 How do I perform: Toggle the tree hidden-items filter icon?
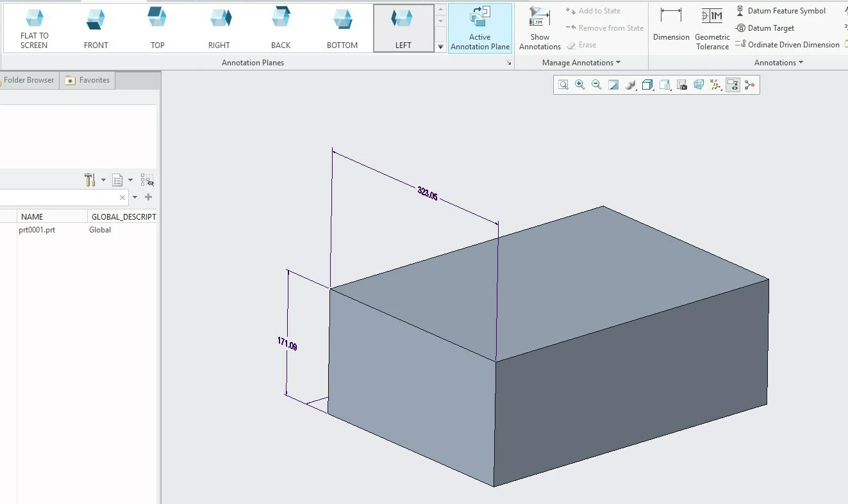[x=147, y=180]
